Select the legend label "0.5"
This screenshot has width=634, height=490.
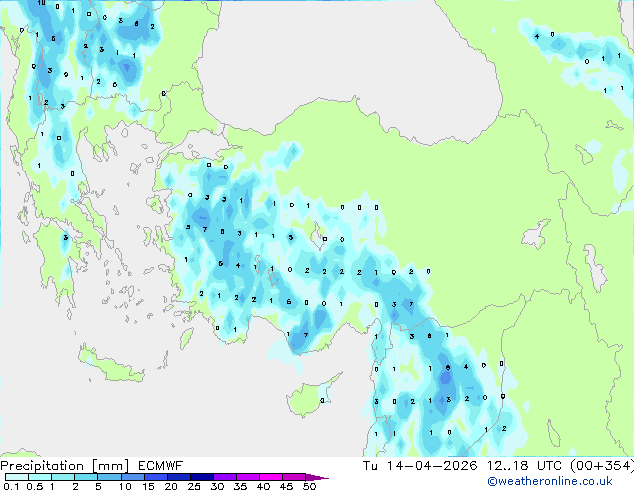point(35,486)
